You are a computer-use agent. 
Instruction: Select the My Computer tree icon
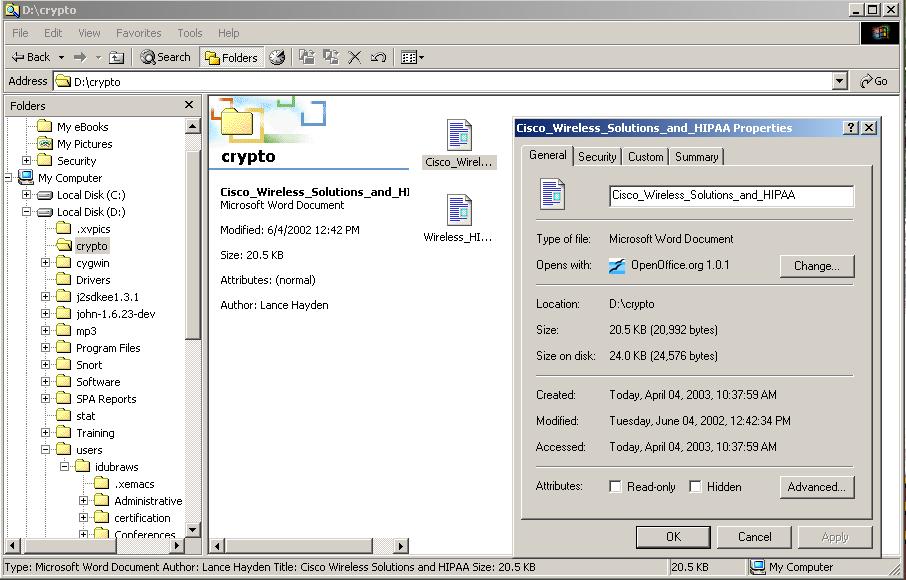(x=26, y=177)
